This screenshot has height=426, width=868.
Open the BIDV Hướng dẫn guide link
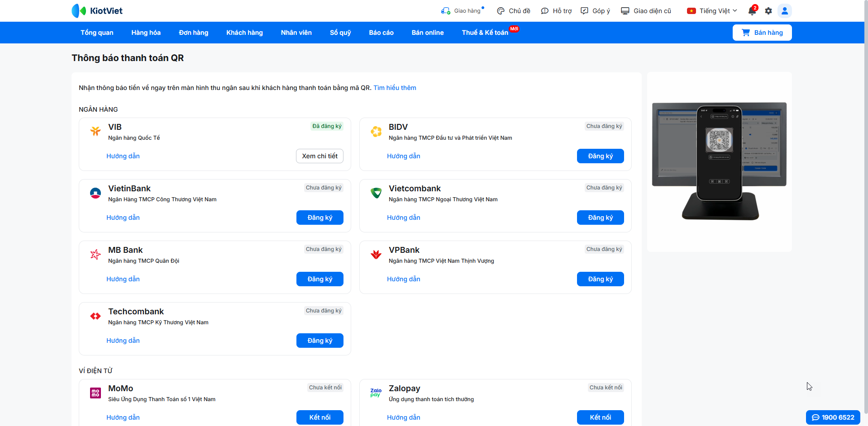pos(404,156)
